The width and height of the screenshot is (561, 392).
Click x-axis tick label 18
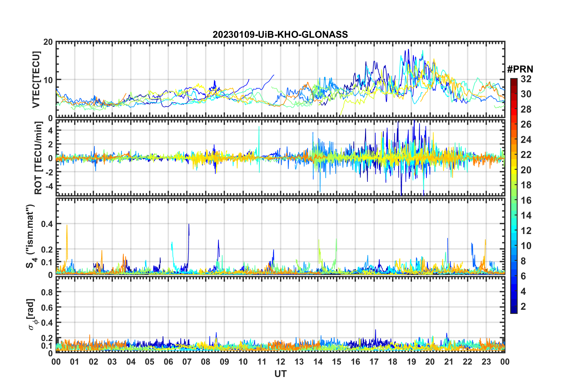click(393, 362)
